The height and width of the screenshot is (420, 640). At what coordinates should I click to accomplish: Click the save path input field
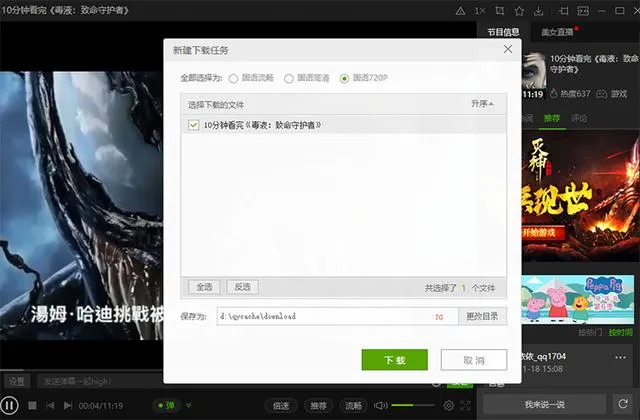point(337,316)
